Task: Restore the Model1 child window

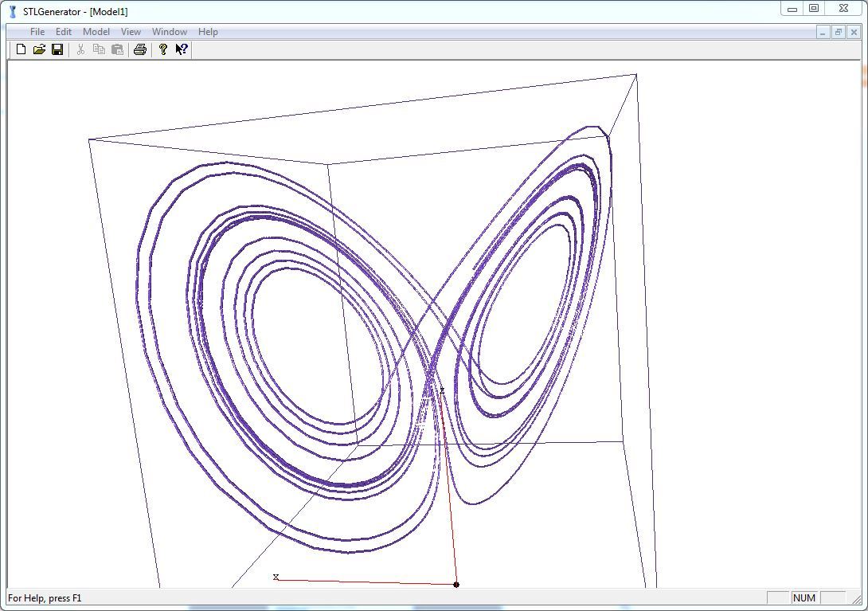Action: [x=838, y=33]
